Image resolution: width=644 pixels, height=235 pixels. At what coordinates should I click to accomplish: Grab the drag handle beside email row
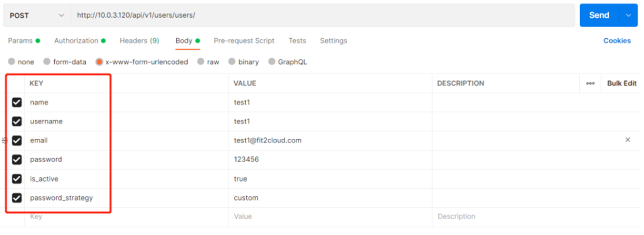(x=4, y=140)
